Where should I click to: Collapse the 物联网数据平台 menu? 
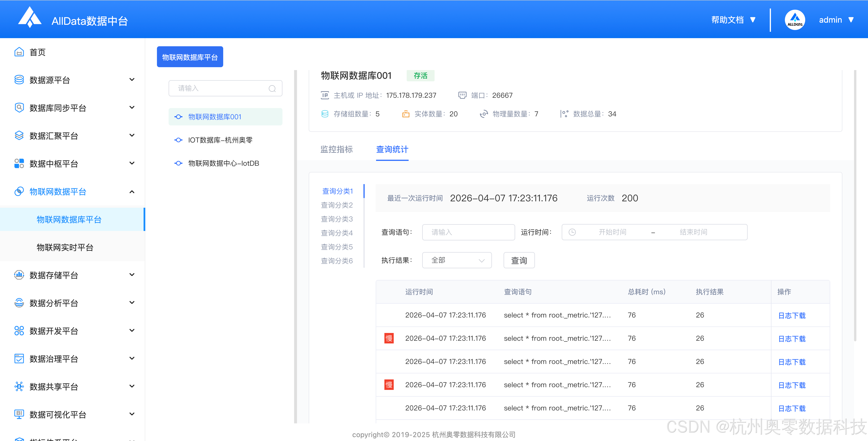coord(132,192)
